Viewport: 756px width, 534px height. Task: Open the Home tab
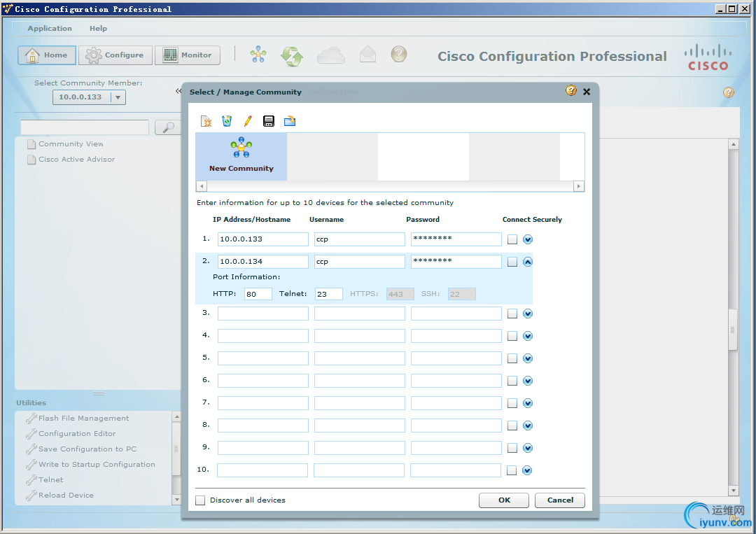click(x=47, y=55)
